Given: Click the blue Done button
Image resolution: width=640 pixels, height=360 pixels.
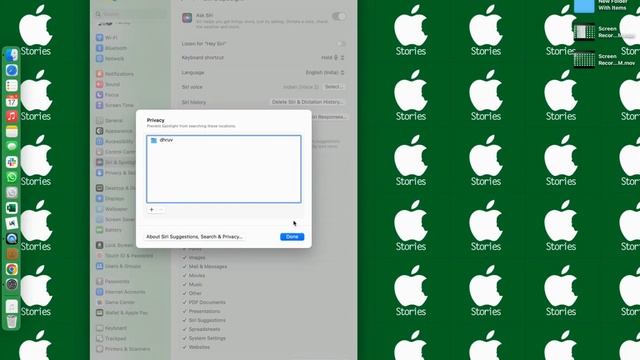Looking at the screenshot, I should coord(292,237).
